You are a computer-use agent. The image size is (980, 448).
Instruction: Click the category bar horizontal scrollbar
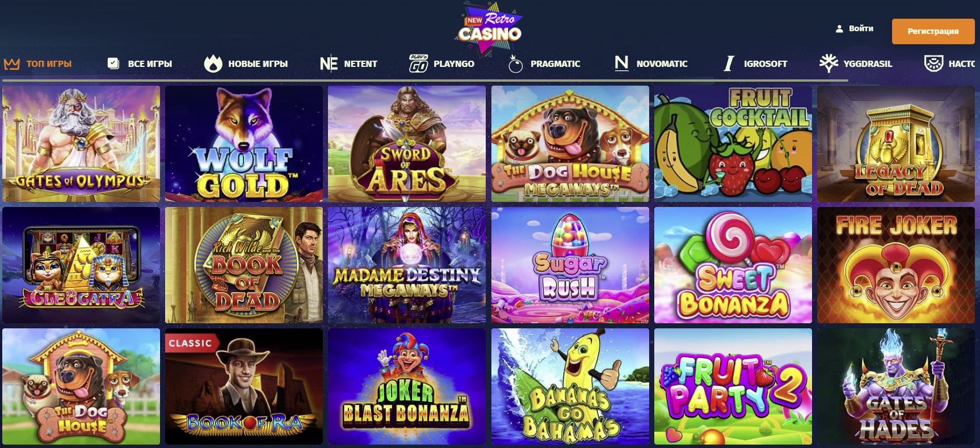tap(424, 81)
